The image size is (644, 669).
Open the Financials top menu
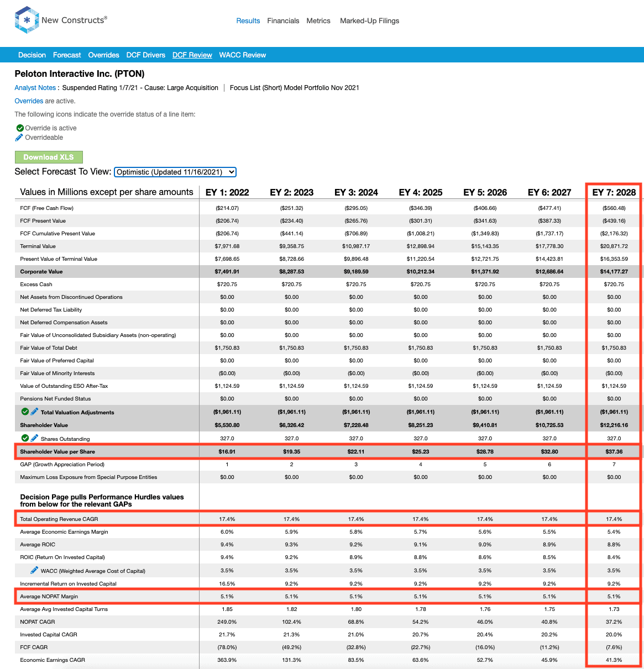point(283,21)
